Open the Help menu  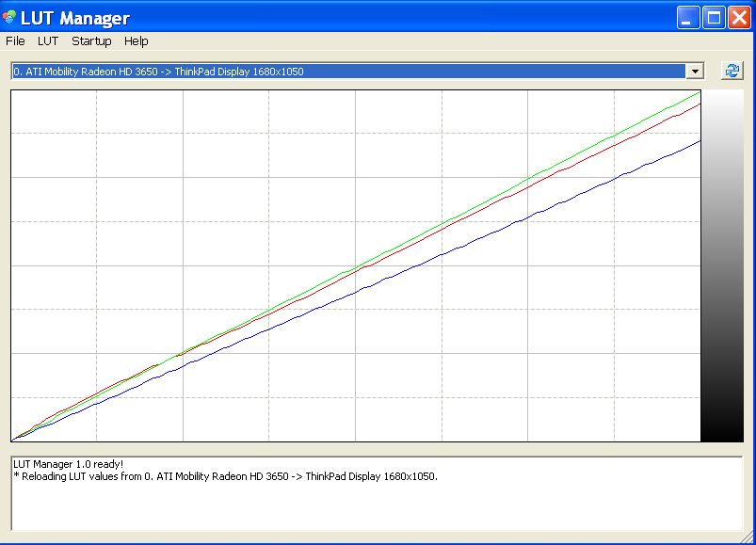[137, 41]
